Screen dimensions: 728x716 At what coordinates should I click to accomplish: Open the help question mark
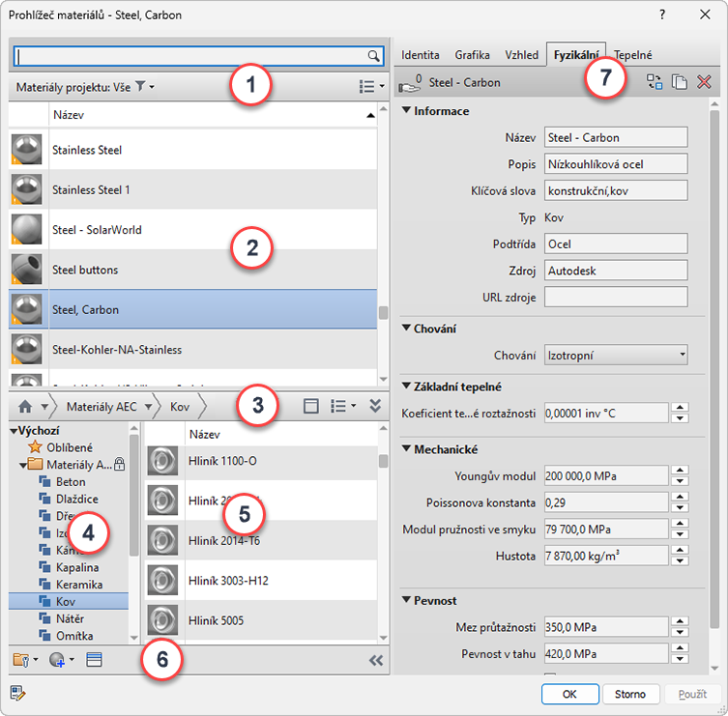[662, 14]
